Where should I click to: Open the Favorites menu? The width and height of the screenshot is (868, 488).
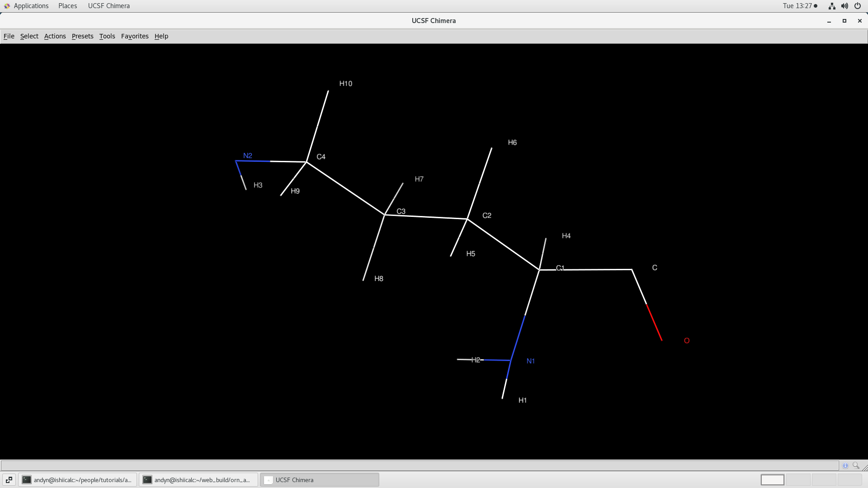click(135, 36)
